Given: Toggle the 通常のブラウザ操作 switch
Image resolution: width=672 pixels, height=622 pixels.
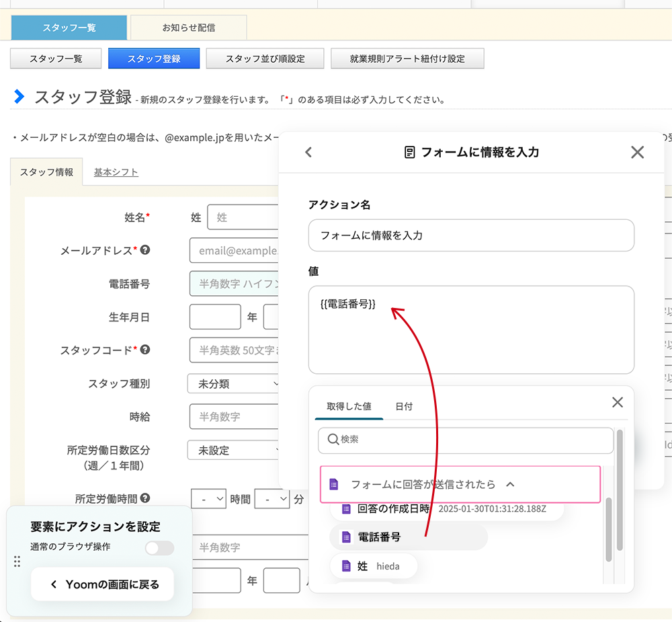Looking at the screenshot, I should [x=159, y=548].
